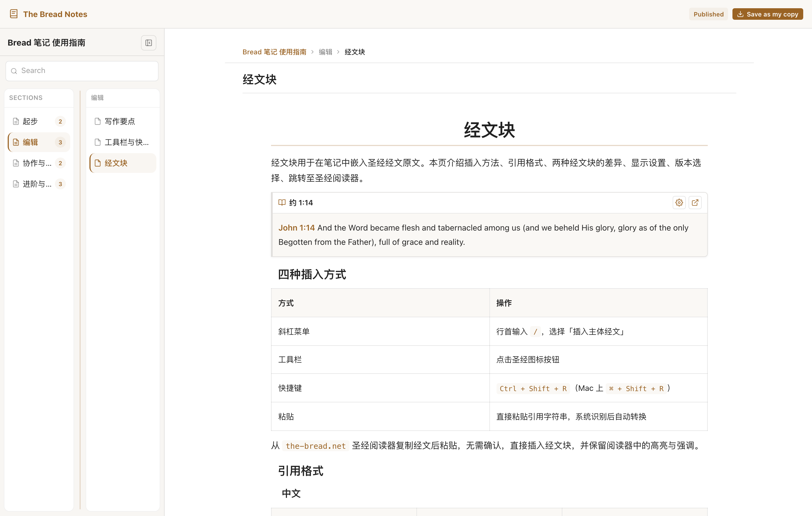812x516 pixels.
Task: Click the count badge 2 beside 起步
Action: [x=60, y=122]
